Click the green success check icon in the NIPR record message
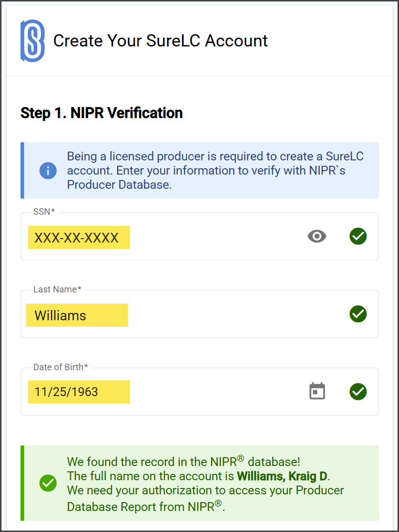 (x=47, y=483)
